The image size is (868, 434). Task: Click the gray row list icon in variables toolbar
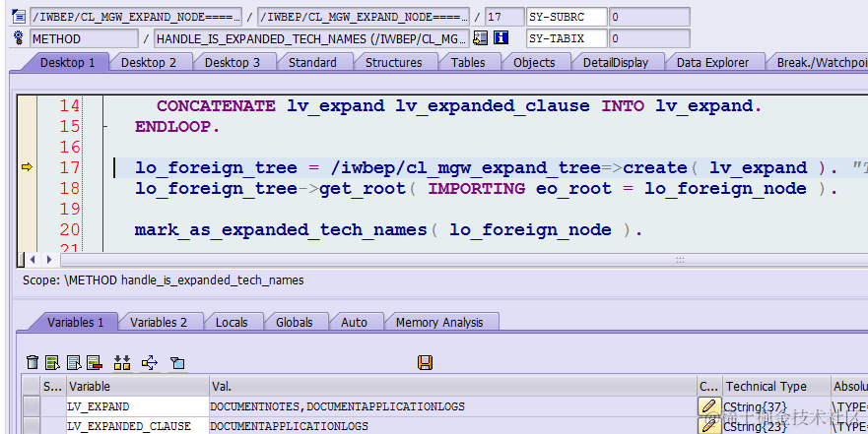74,363
